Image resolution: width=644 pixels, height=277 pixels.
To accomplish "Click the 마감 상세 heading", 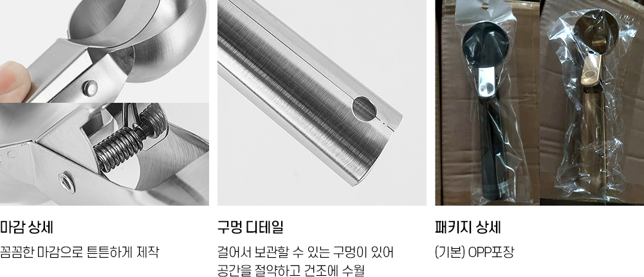I will [x=26, y=227].
